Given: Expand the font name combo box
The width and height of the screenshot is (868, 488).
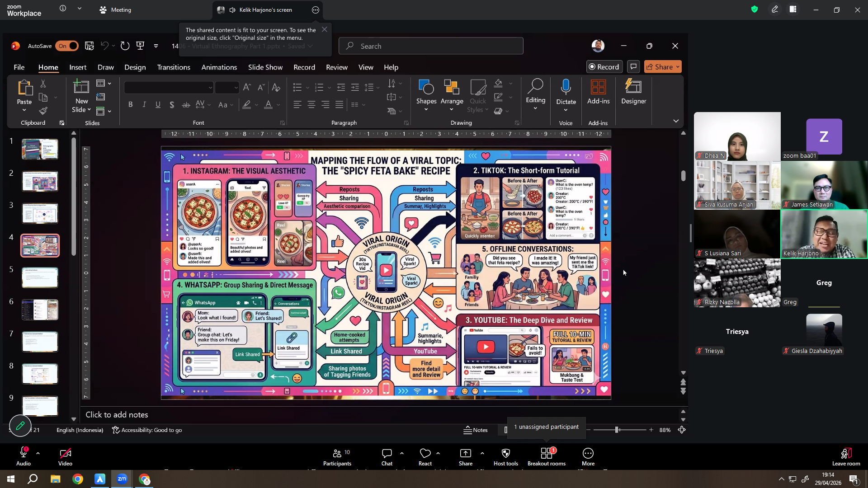Looking at the screenshot, I should click(210, 88).
